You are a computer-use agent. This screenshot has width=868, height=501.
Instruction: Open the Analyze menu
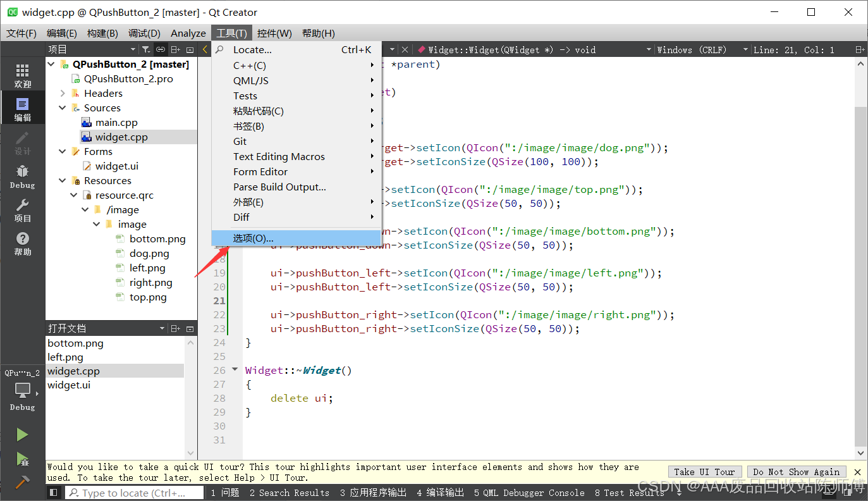(188, 33)
